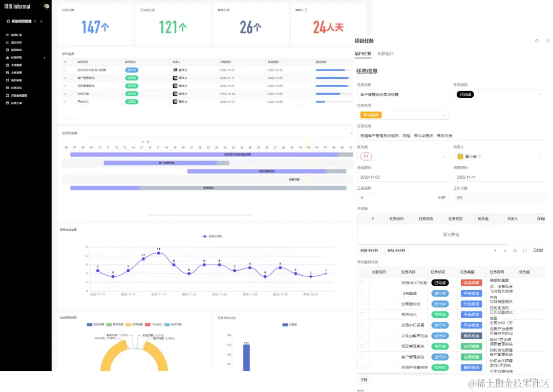Screen dimensions: 553x392
Task: Click 已完成 badge in 织信NEXT私有 row
Action: tap(440, 282)
